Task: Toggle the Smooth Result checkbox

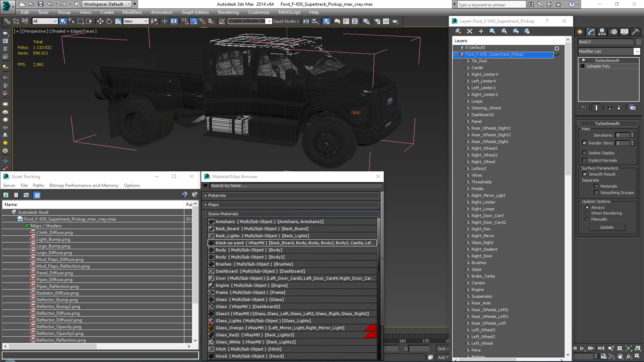Action: click(x=585, y=174)
